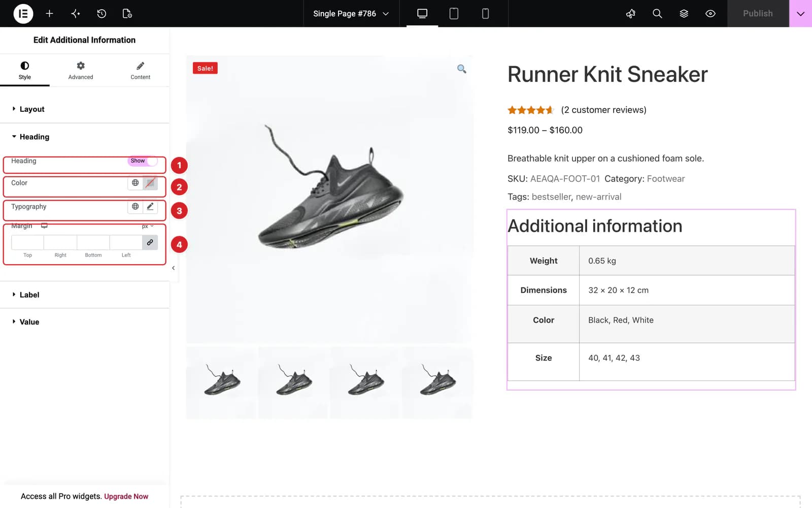Switch to the Advanced tab
This screenshot has height=508, width=812.
pyautogui.click(x=81, y=71)
